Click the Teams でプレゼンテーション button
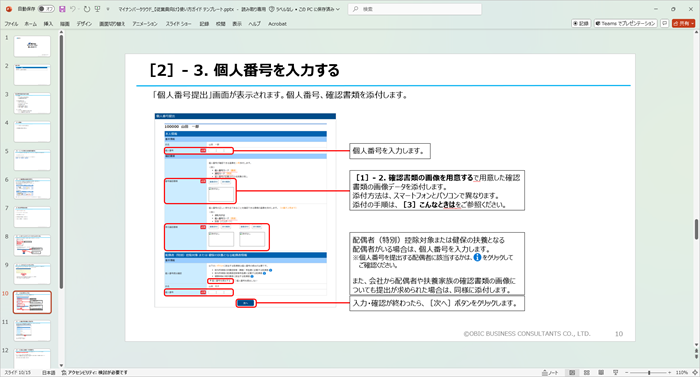This screenshot has width=700, height=377. [x=625, y=23]
